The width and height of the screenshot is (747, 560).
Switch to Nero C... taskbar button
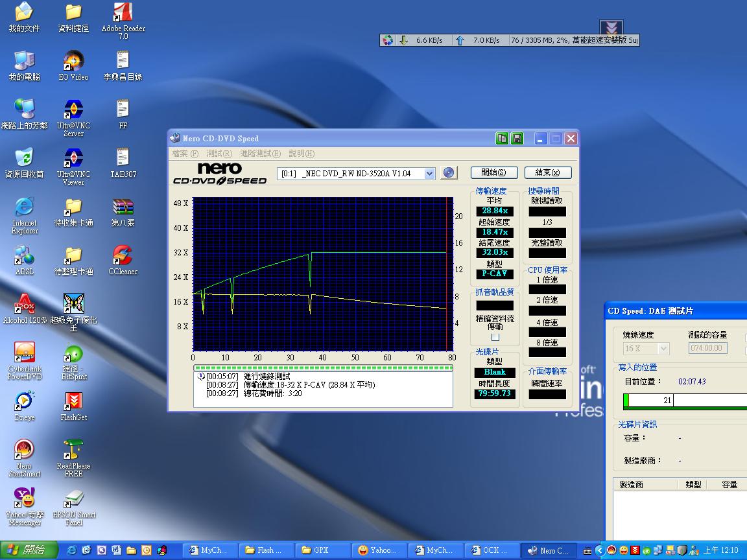coord(549,550)
